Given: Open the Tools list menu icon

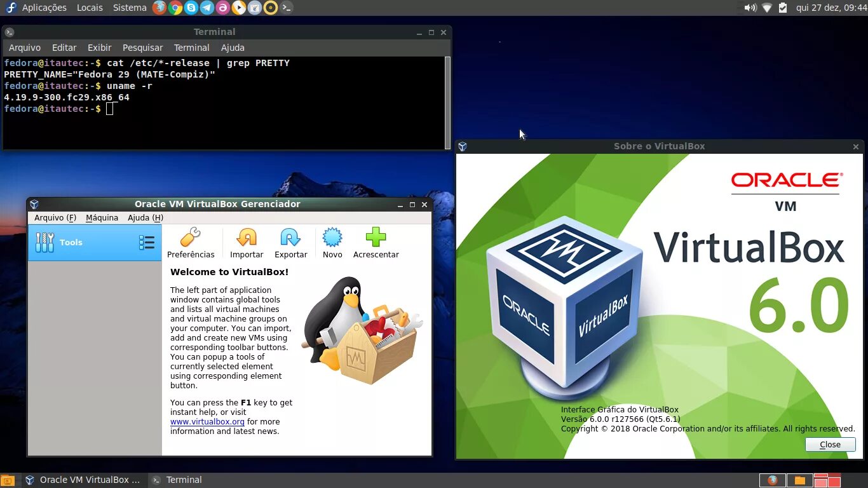Looking at the screenshot, I should pyautogui.click(x=147, y=242).
